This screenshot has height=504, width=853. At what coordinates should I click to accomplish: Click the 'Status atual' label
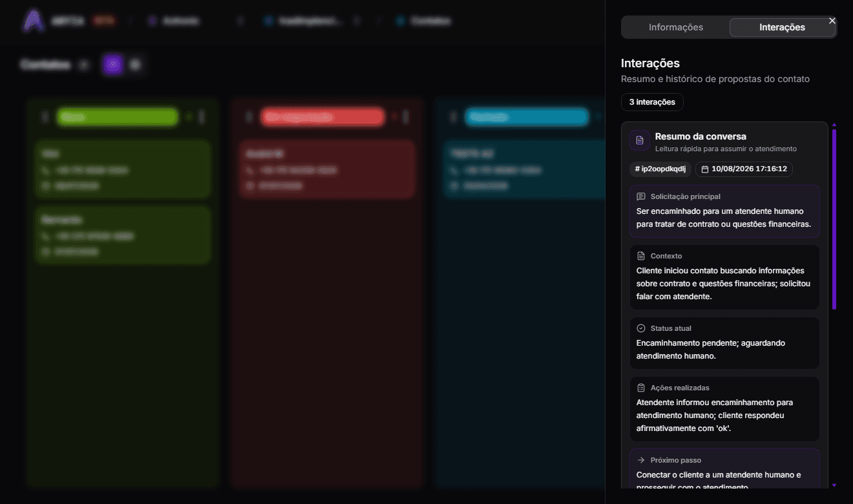pyautogui.click(x=671, y=328)
